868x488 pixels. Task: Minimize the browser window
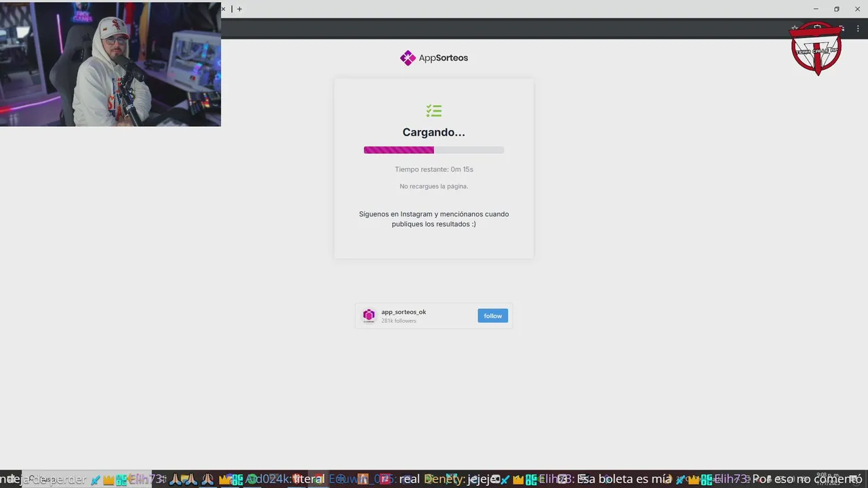pos(816,9)
